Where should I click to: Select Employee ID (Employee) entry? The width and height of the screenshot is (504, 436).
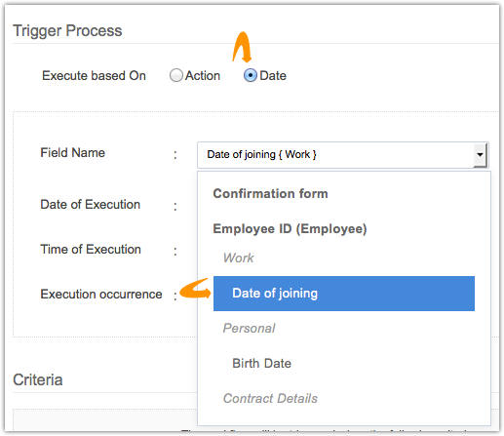(x=290, y=229)
